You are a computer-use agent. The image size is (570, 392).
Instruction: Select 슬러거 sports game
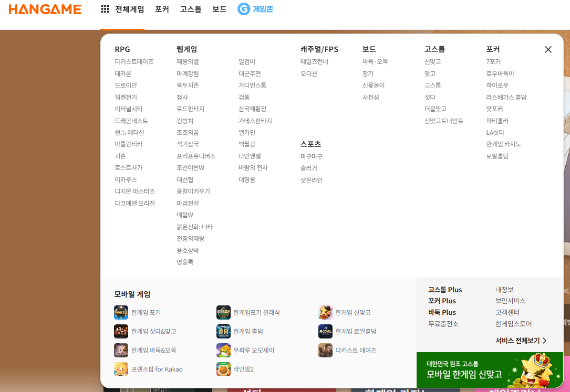308,168
